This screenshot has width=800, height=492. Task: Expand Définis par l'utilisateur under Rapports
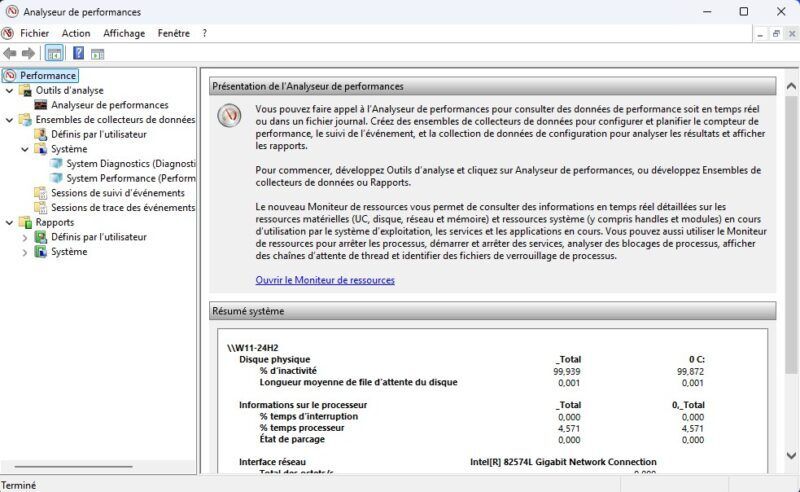click(24, 237)
